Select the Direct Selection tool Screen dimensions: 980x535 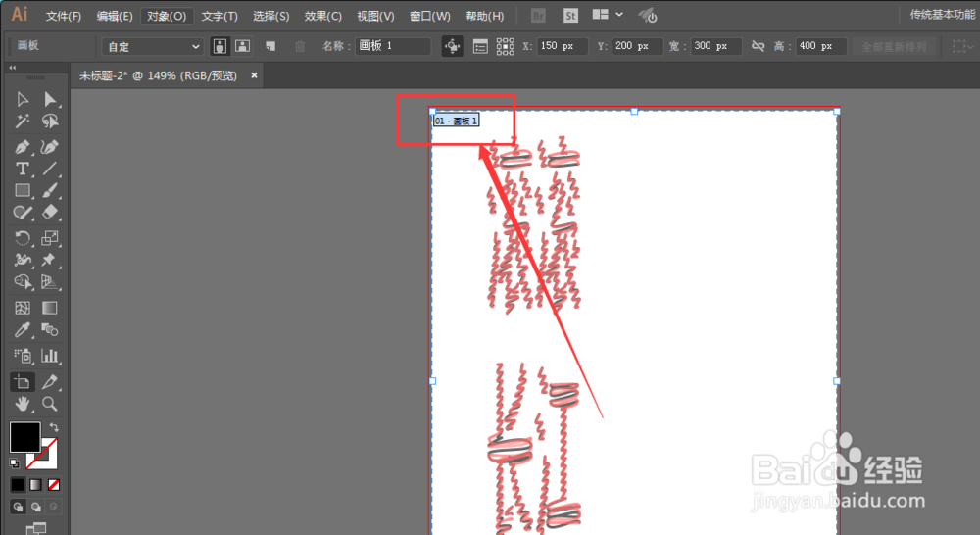click(x=49, y=99)
